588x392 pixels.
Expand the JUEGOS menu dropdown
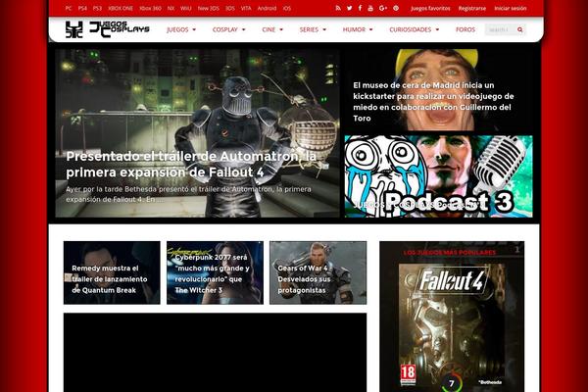pos(181,29)
